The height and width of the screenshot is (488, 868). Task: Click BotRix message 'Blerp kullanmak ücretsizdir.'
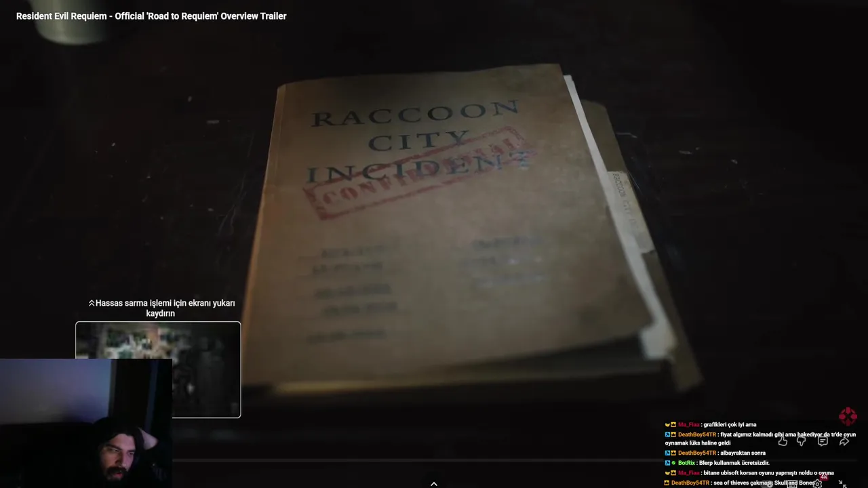click(734, 463)
